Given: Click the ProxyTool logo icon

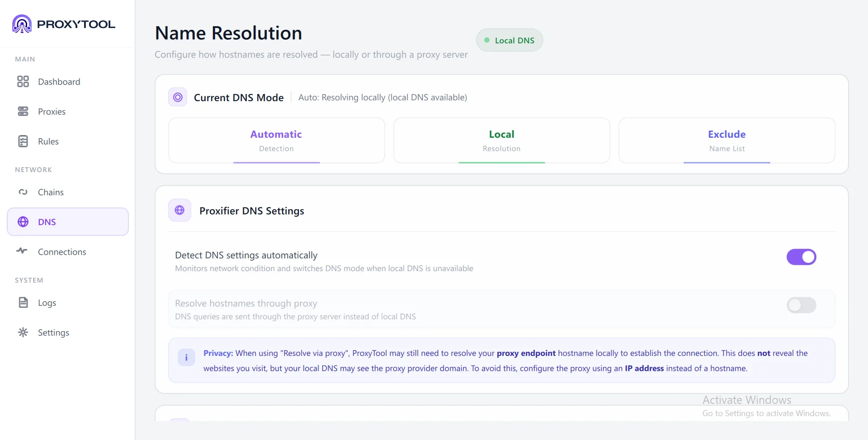Looking at the screenshot, I should point(22,24).
